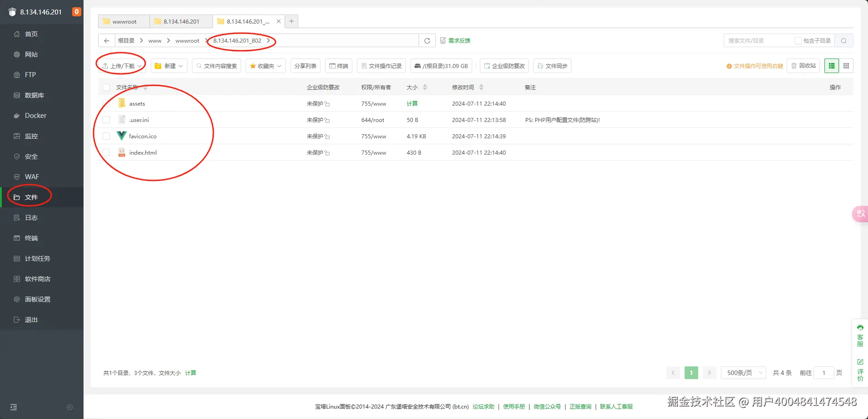Select the .user.ini file checkbox
Screen dimensions: 868x419
(106, 120)
